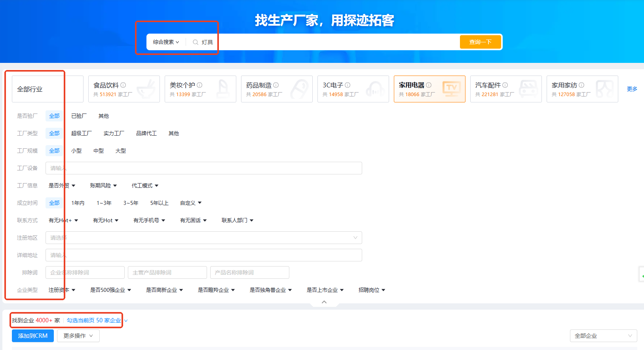644x350 pixels.
Task: Click info icon beside 家用家纺
Action: tap(581, 85)
